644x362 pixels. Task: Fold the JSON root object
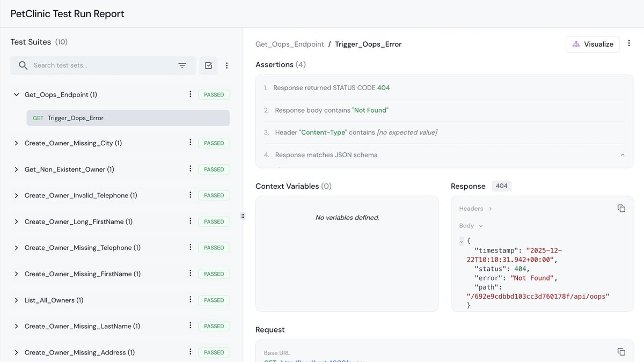pos(462,241)
